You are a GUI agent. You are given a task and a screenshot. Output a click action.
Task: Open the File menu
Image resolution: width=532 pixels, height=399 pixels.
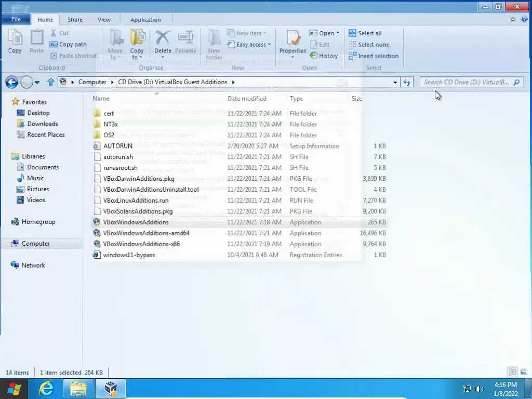[x=16, y=19]
